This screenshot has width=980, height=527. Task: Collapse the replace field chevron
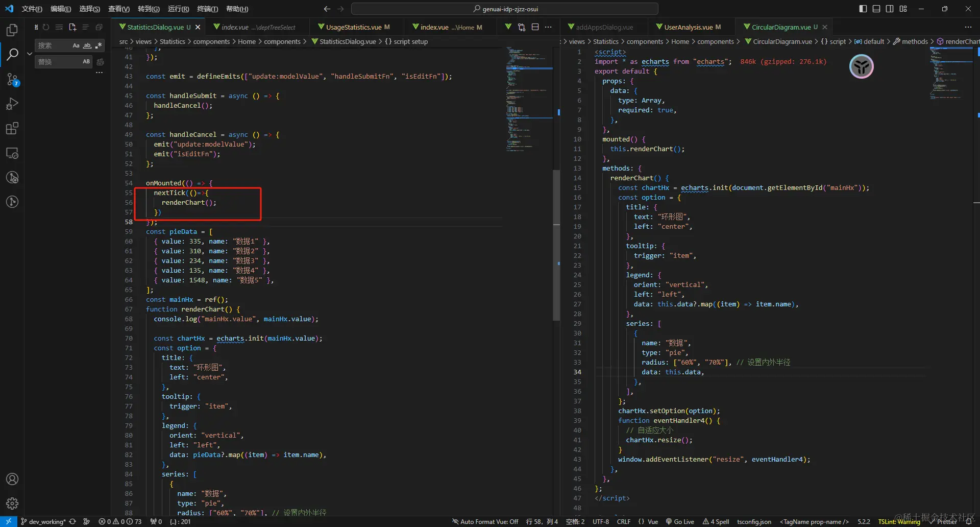30,54
